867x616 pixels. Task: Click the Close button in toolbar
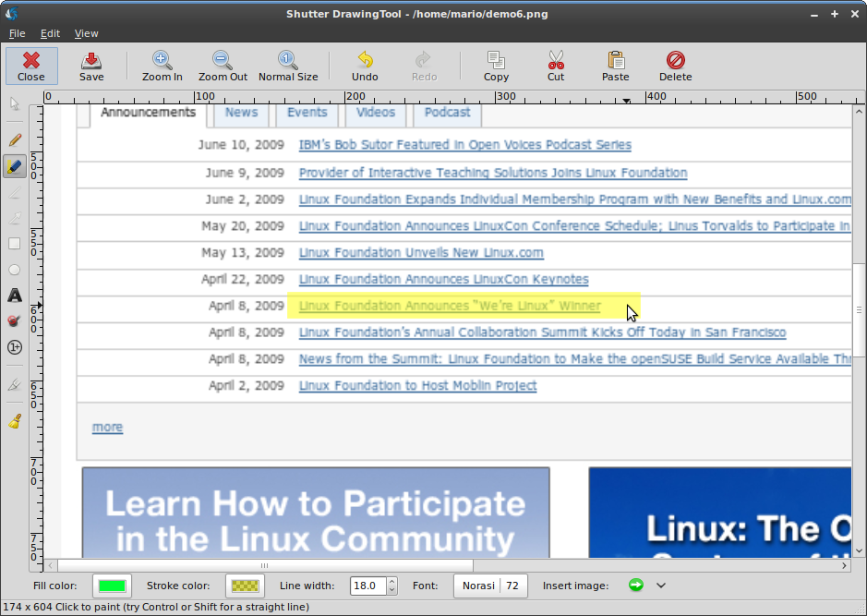31,66
